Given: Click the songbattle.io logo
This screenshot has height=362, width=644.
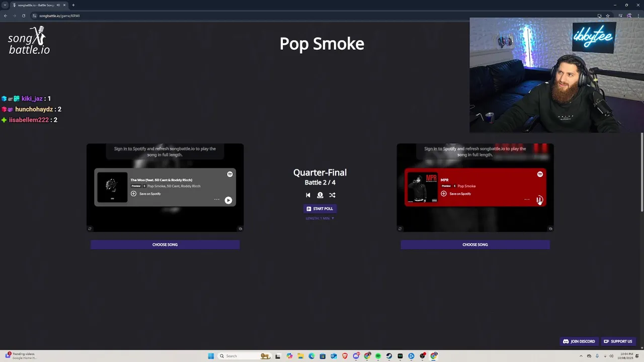Looking at the screenshot, I should [x=29, y=41].
